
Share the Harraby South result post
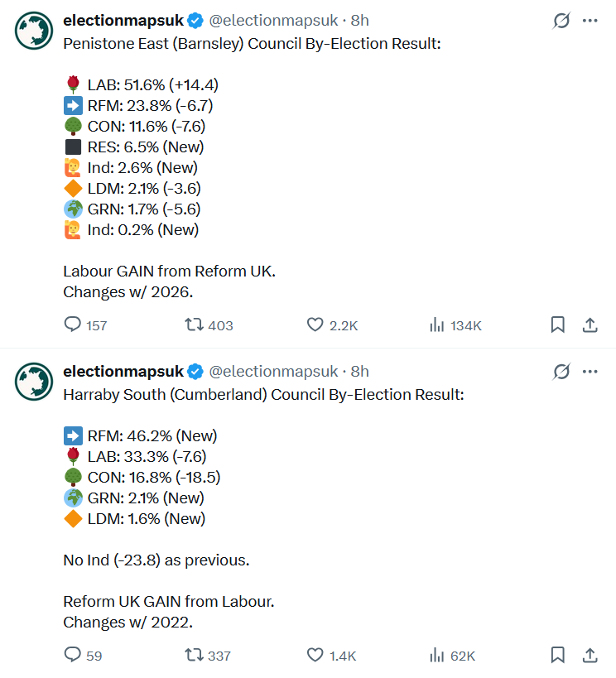point(590,655)
